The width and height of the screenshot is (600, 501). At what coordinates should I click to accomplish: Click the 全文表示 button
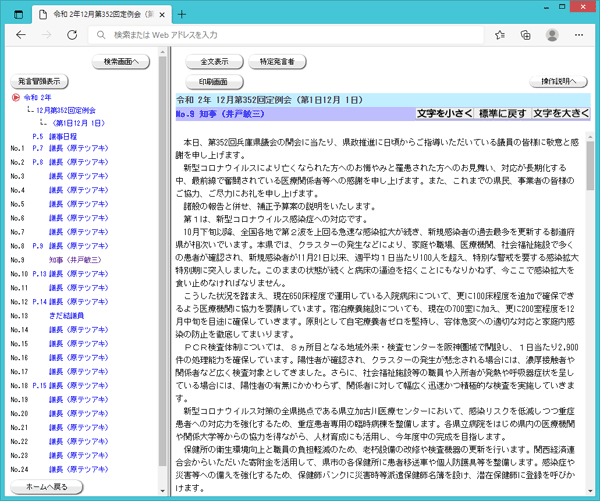point(214,61)
